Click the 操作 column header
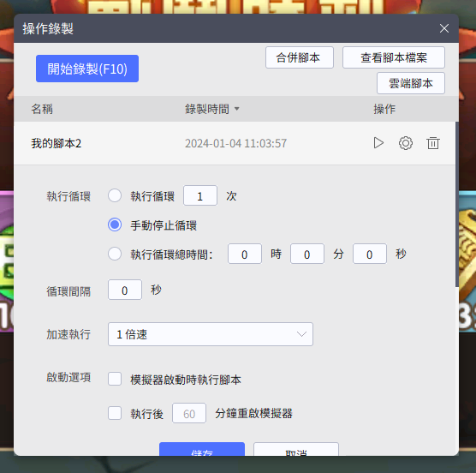The width and height of the screenshot is (476, 473). [x=384, y=109]
